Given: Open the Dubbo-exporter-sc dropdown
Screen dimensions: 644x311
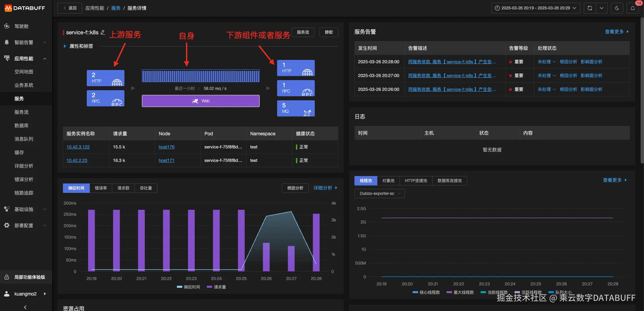Looking at the screenshot, I should coord(380,194).
